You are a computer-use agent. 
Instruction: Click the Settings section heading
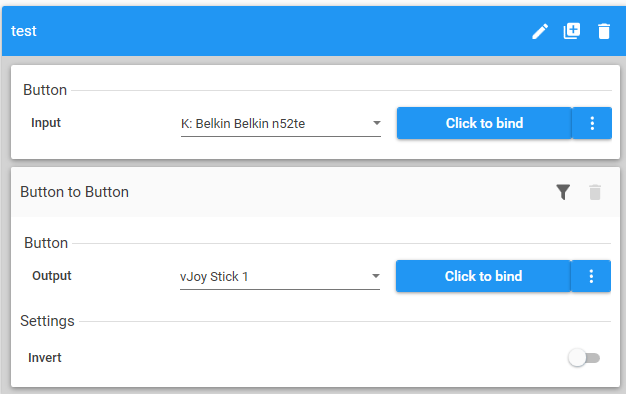pos(48,321)
